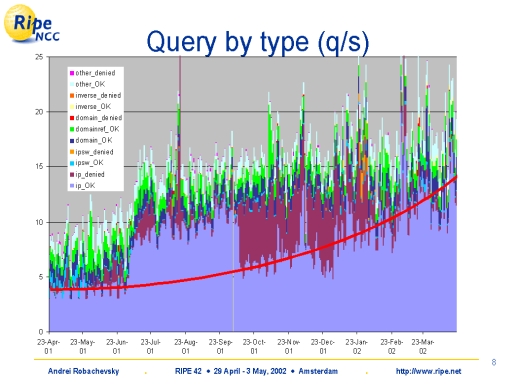
Task: Click the x-axis label 23-Jul-01
Action: point(150,347)
